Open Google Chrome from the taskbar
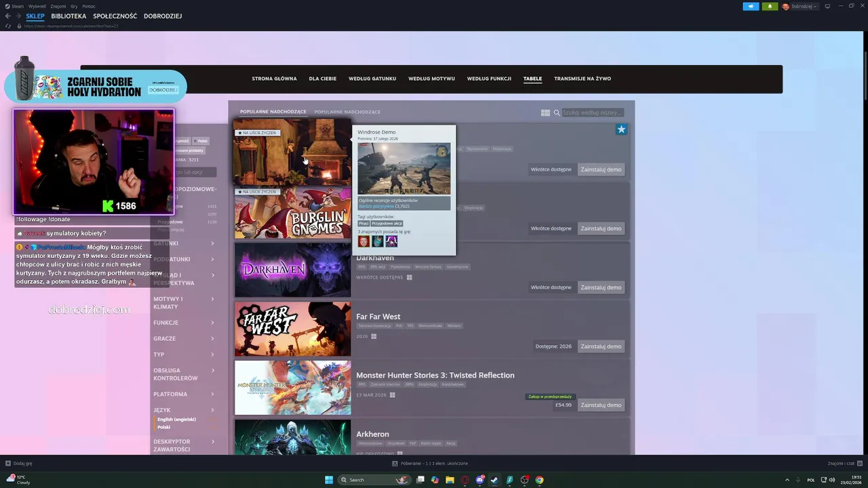Image resolution: width=868 pixels, height=488 pixels. [539, 480]
